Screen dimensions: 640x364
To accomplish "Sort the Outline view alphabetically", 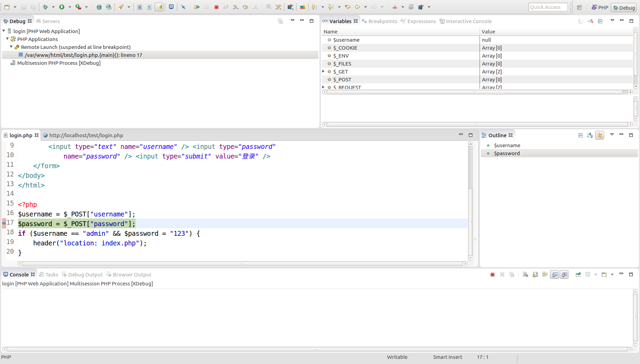I will click(x=590, y=135).
